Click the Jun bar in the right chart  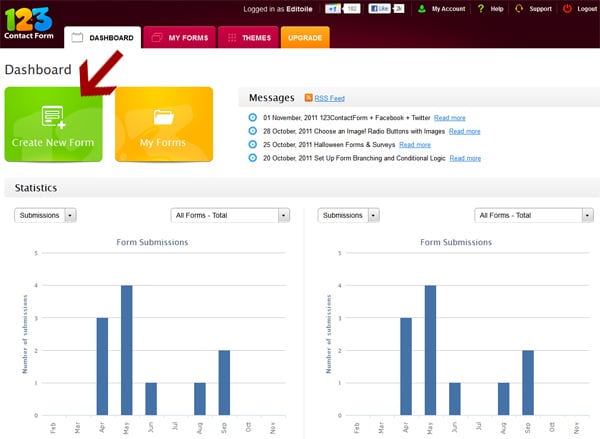click(x=455, y=399)
